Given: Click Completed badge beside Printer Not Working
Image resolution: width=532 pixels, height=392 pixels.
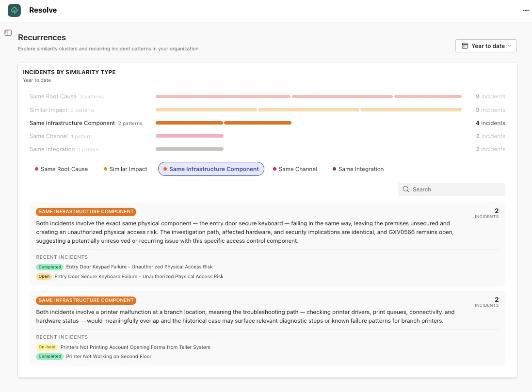Looking at the screenshot, I should pos(49,357).
